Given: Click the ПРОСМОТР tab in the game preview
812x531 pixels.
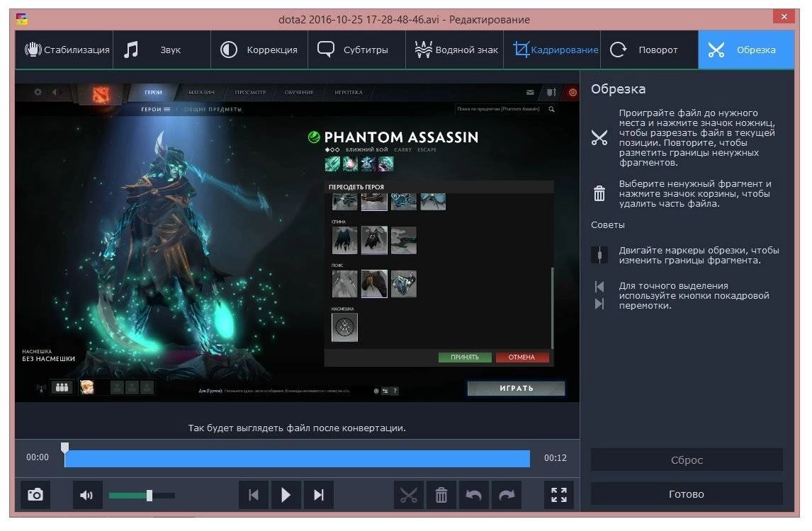Looking at the screenshot, I should coord(250,92).
